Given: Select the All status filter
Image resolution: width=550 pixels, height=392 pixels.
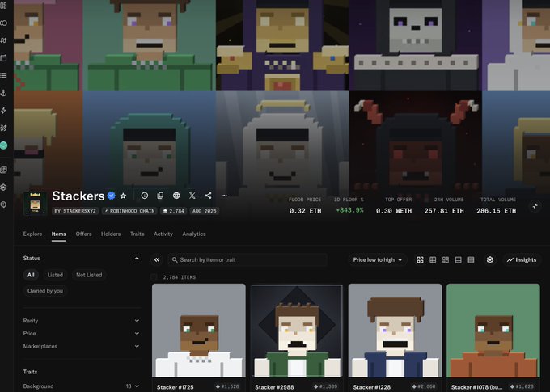Looking at the screenshot, I should [31, 275].
